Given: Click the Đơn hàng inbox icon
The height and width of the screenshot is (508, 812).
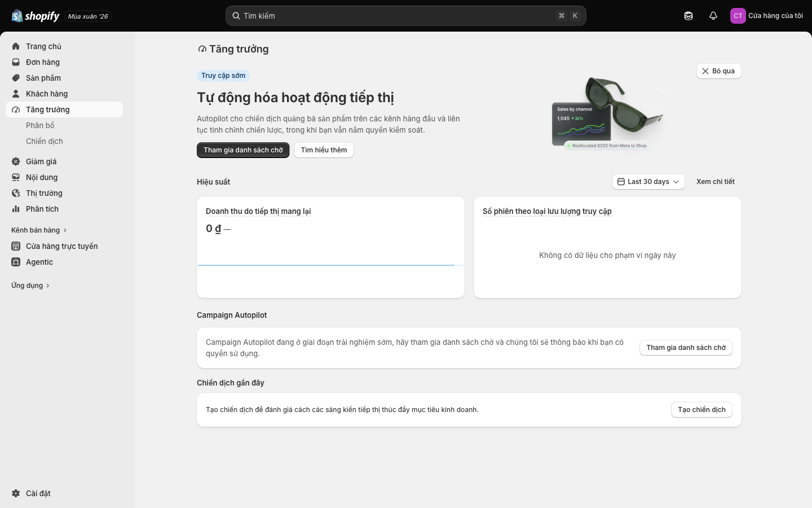Looking at the screenshot, I should coord(16,62).
